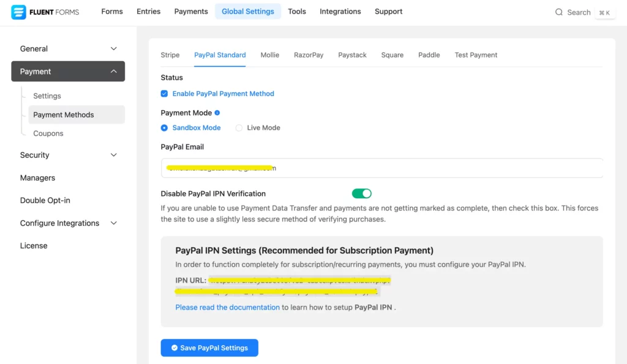Open Coupons in the sidebar
This screenshot has height=364, width=627.
click(48, 133)
